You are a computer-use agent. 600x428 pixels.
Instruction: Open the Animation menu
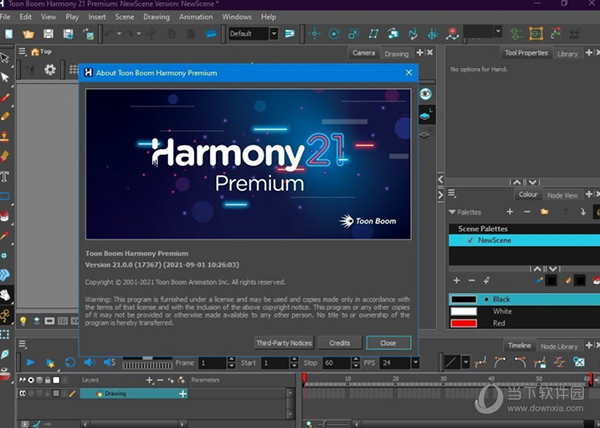tap(196, 17)
